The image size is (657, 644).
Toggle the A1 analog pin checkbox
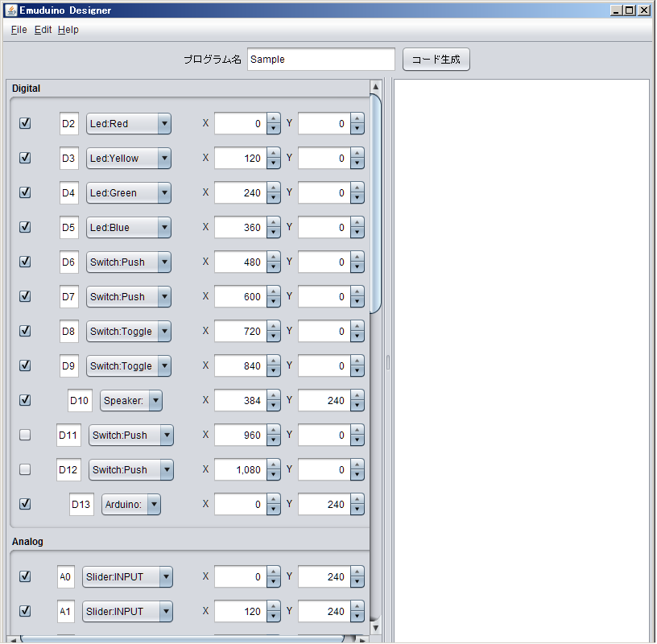[x=25, y=611]
